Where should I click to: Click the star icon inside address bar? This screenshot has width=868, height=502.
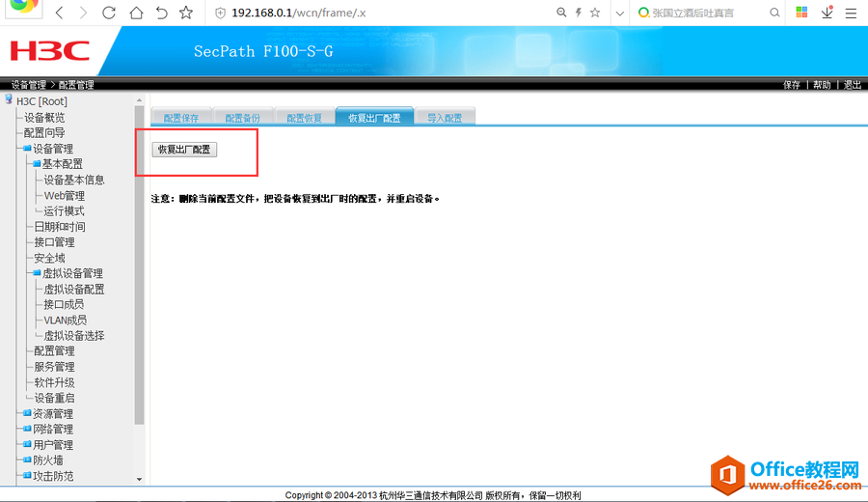[595, 13]
